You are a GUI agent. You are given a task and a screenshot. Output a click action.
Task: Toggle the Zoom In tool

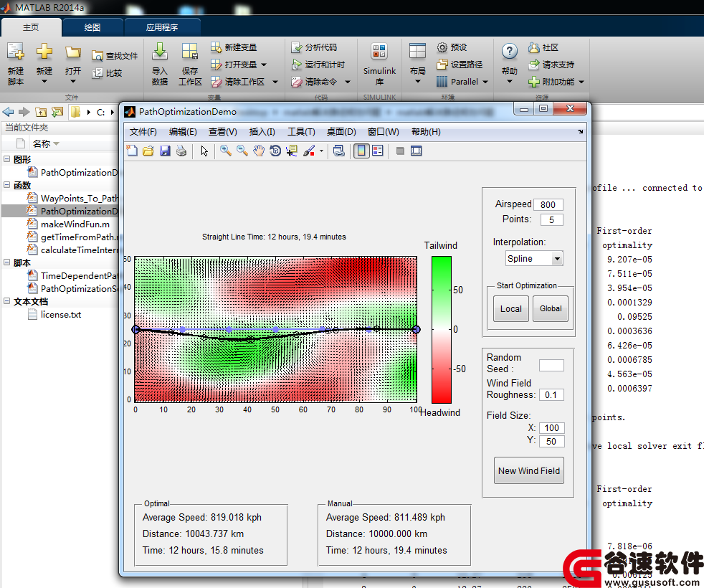click(x=226, y=151)
